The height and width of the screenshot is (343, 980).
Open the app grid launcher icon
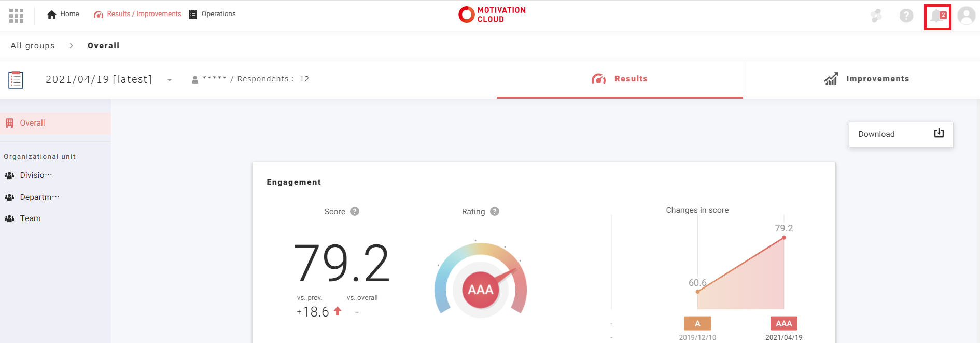16,16
